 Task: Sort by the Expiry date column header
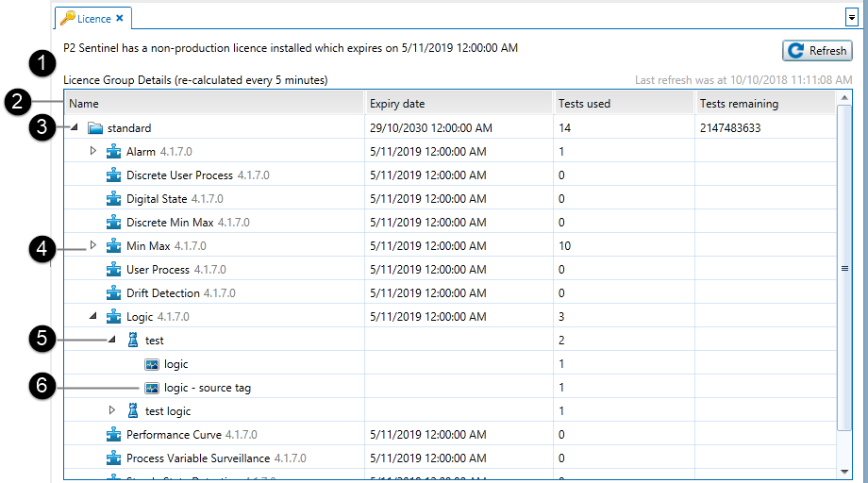tap(458, 104)
